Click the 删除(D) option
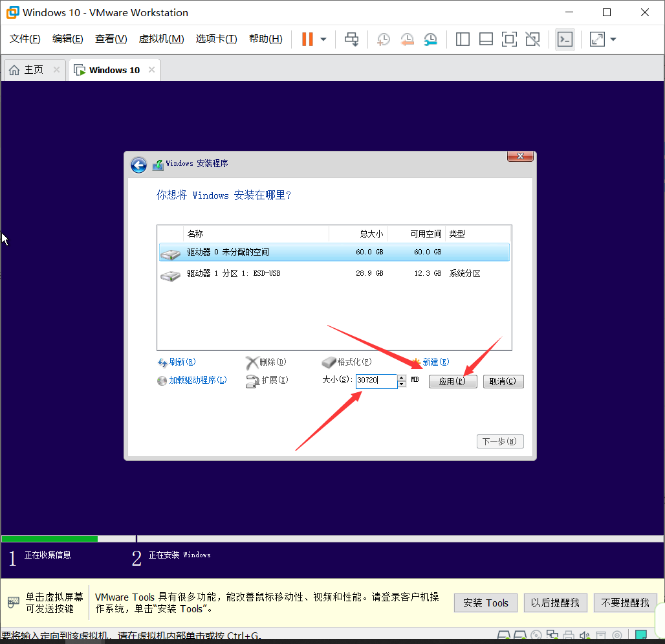This screenshot has width=665, height=644. [x=273, y=362]
